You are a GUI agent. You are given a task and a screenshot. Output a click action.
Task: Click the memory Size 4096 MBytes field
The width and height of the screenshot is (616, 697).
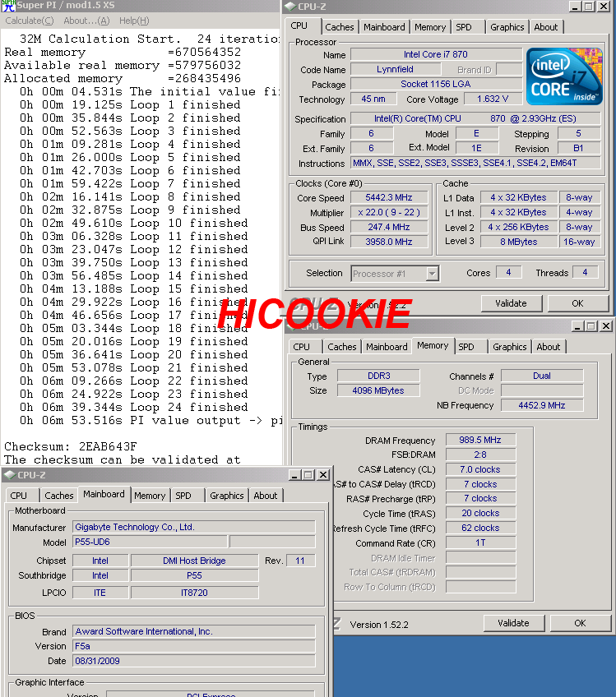(x=378, y=390)
